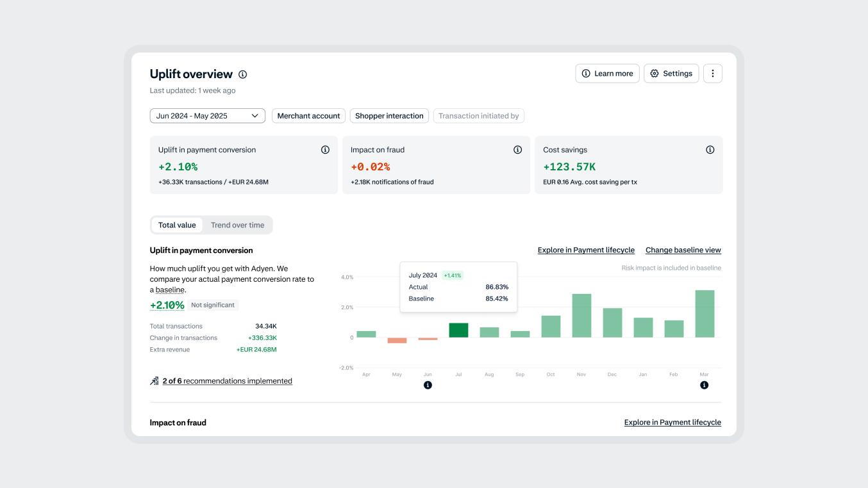The height and width of the screenshot is (488, 868).
Task: Open the three-dot overflow menu
Action: coord(712,73)
